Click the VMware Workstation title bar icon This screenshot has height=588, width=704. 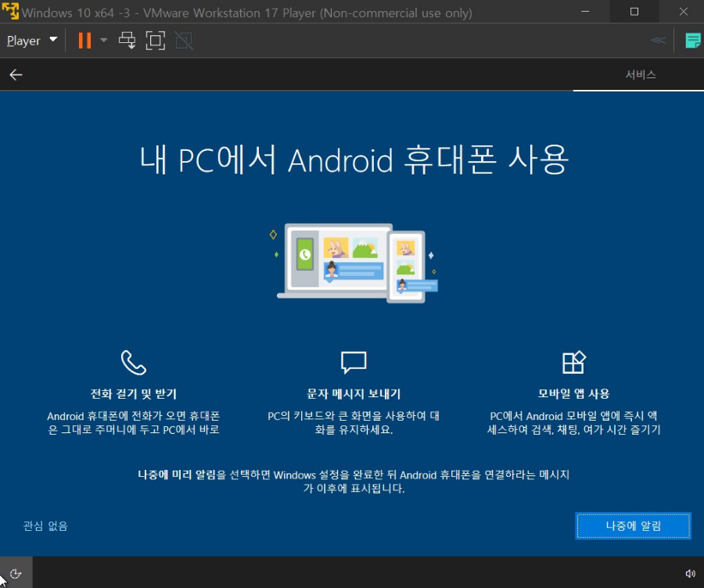10,11
